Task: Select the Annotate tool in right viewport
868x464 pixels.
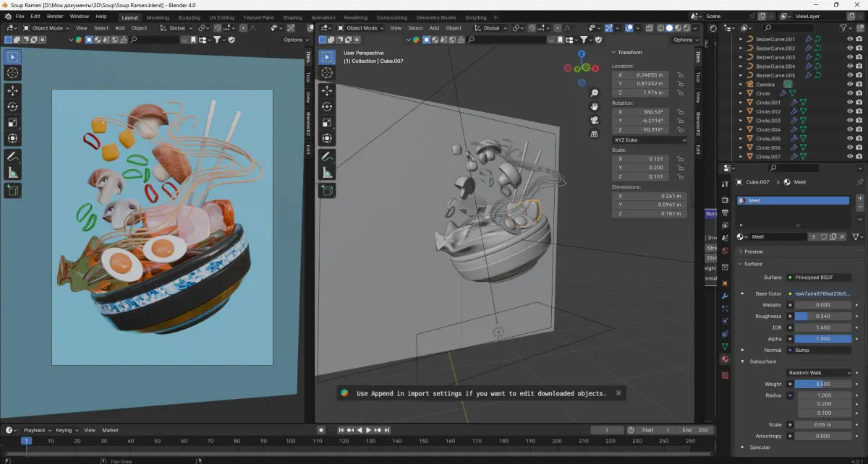Action: 327,156
